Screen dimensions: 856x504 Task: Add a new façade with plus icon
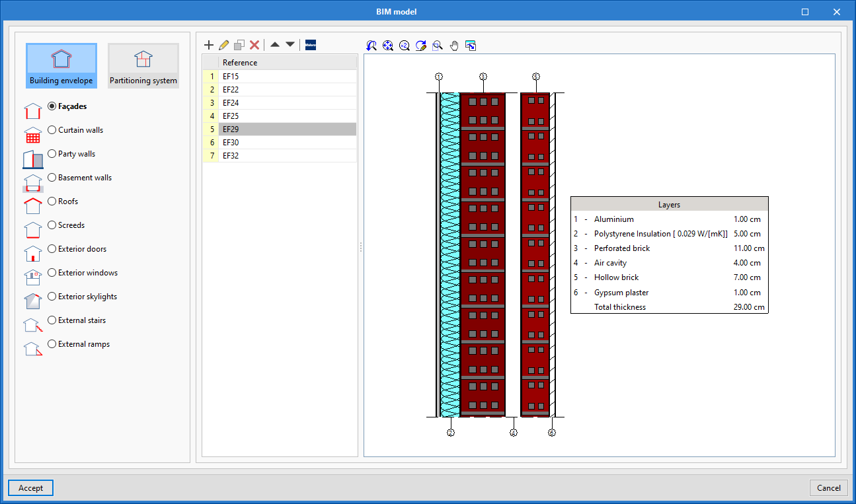click(x=209, y=45)
